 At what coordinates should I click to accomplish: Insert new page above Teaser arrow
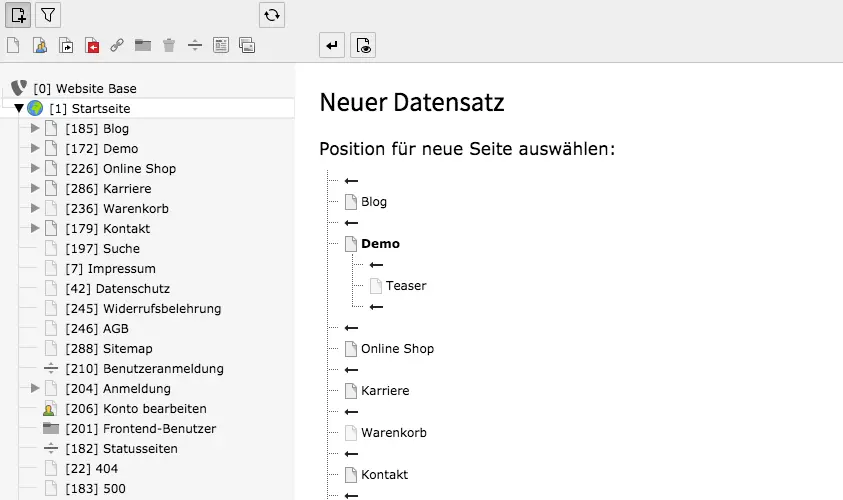(376, 265)
